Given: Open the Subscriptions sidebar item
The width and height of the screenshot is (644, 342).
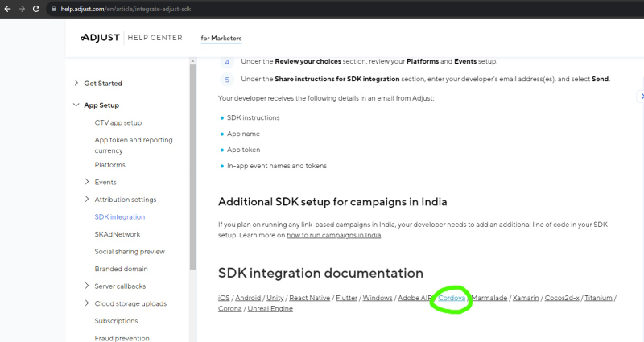Looking at the screenshot, I should pyautogui.click(x=116, y=320).
